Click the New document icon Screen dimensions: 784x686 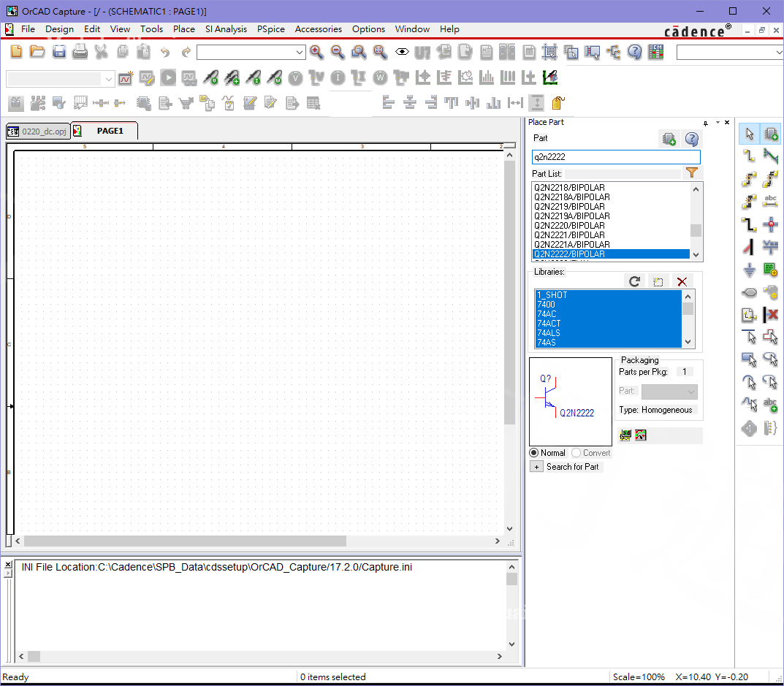[x=16, y=51]
